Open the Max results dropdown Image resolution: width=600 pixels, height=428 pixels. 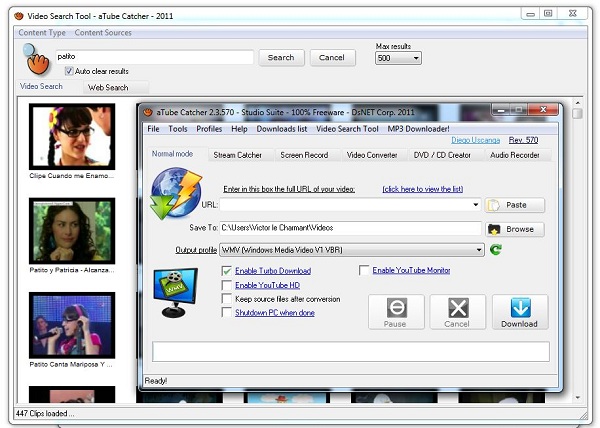point(398,58)
